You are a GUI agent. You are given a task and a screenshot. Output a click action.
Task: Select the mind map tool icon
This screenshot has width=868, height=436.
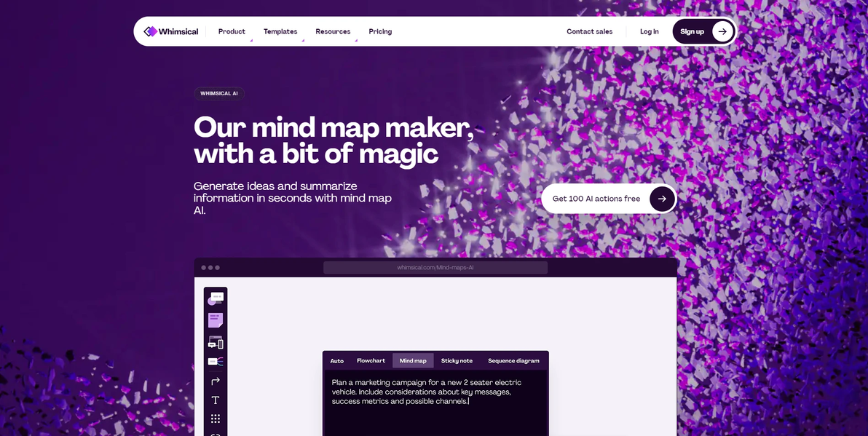coord(216,361)
